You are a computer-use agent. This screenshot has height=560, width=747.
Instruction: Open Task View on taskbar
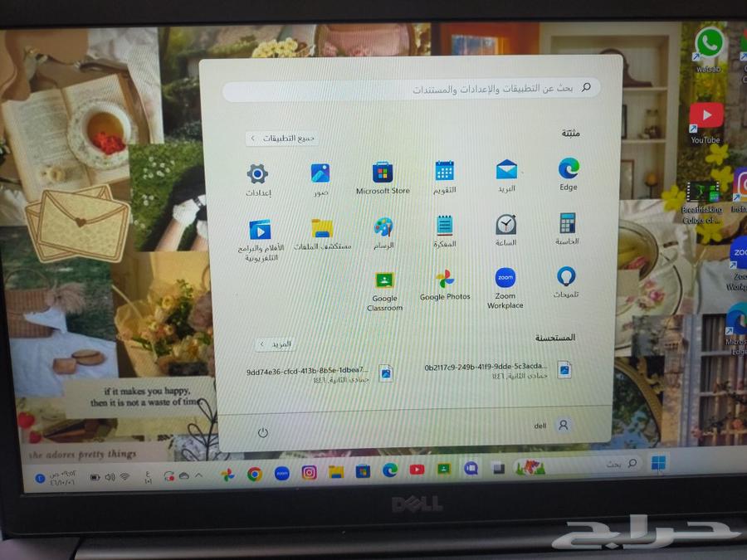[498, 468]
